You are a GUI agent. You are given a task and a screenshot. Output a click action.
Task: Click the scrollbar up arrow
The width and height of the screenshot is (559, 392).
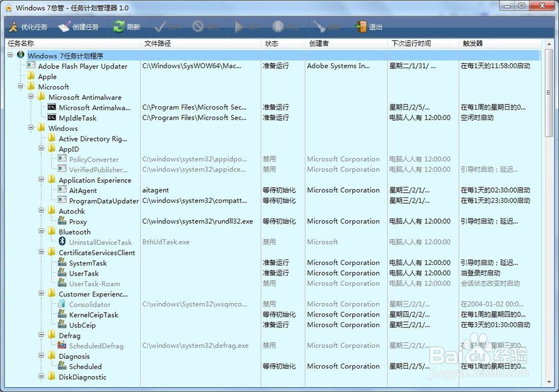pos(549,44)
